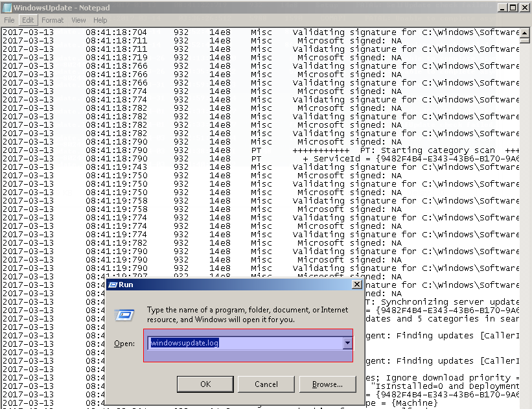Open the File menu in Notepad
Screen dimensions: 532x409
pyautogui.click(x=9, y=20)
